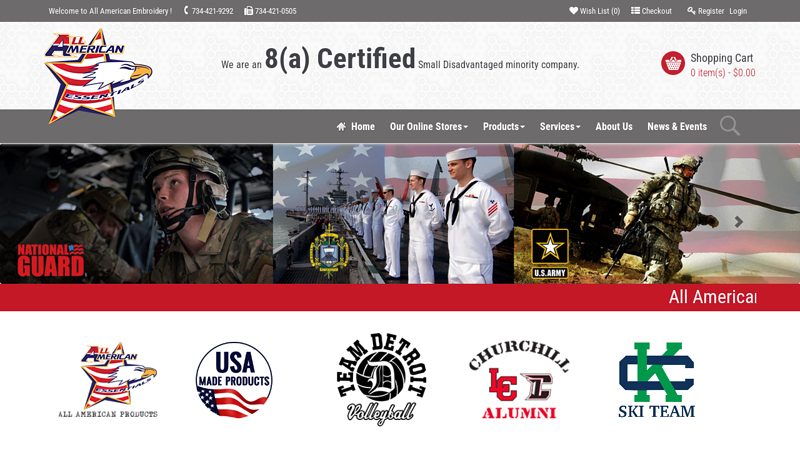Screen dimensions: 800x450
Task: Advance slider with the right arrow
Action: (x=738, y=221)
